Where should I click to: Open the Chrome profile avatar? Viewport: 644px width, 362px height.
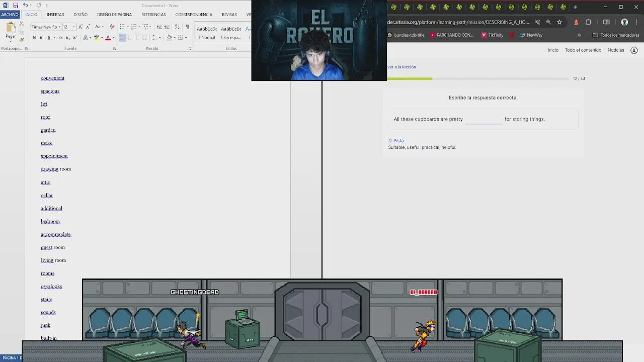point(624,22)
